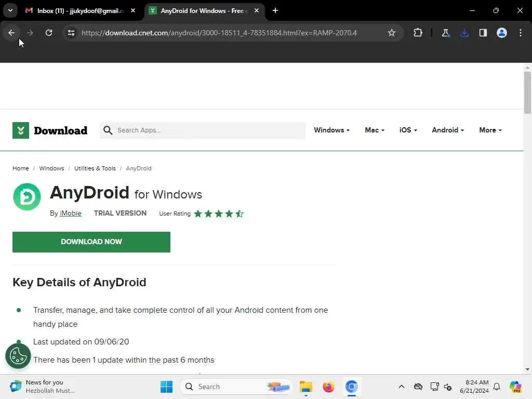Show hidden system tray icons
Screen dimensions: 532x399
(402, 387)
